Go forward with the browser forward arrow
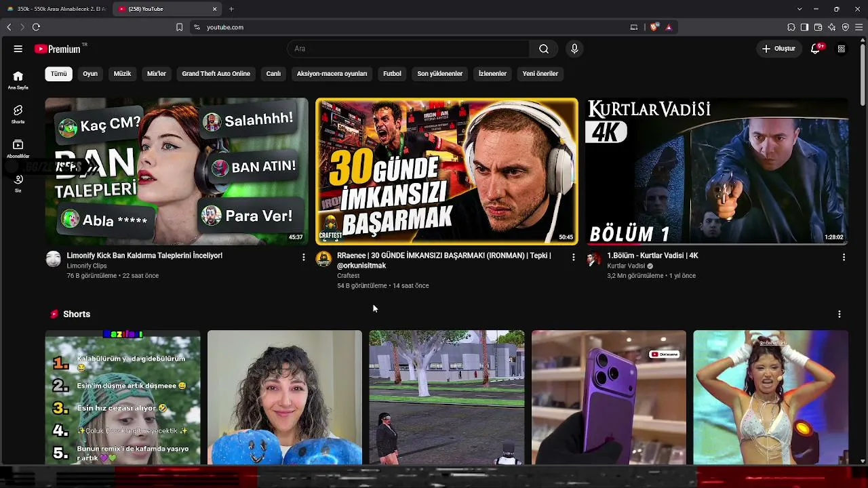The height and width of the screenshot is (488, 868). (x=22, y=27)
